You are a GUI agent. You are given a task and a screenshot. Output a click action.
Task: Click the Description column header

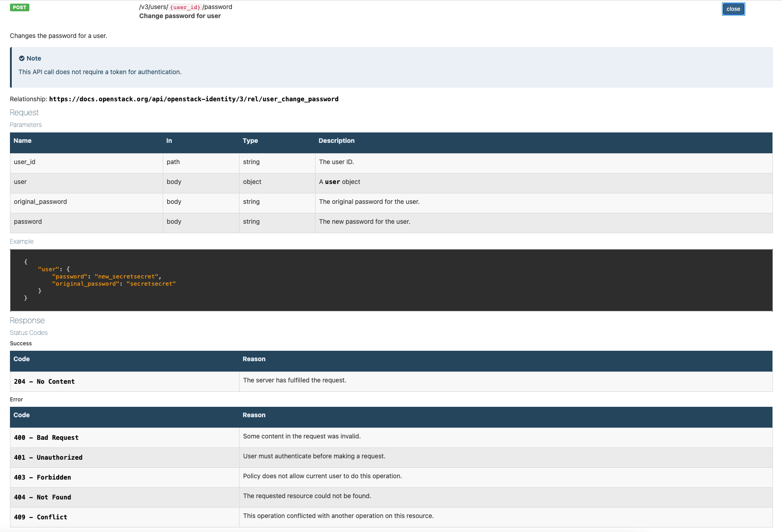pyautogui.click(x=336, y=141)
